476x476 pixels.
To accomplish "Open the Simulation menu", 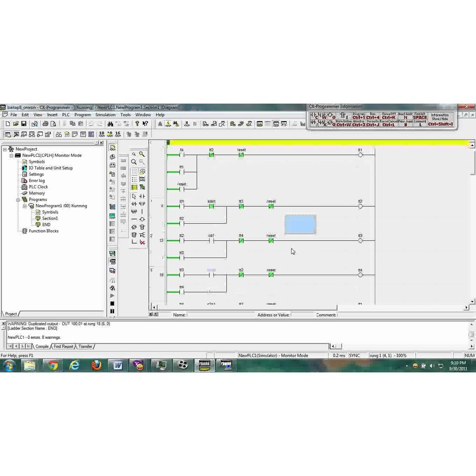I will (106, 115).
